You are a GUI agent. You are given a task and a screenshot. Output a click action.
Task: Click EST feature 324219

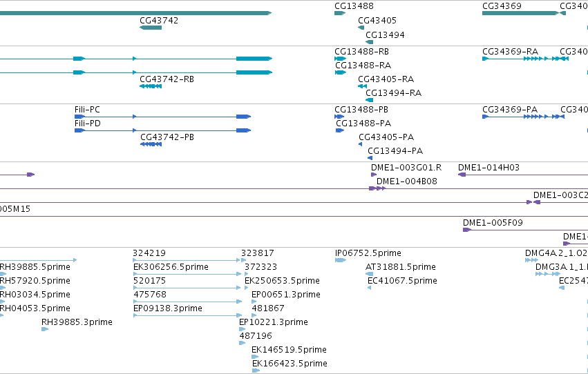[187, 260]
